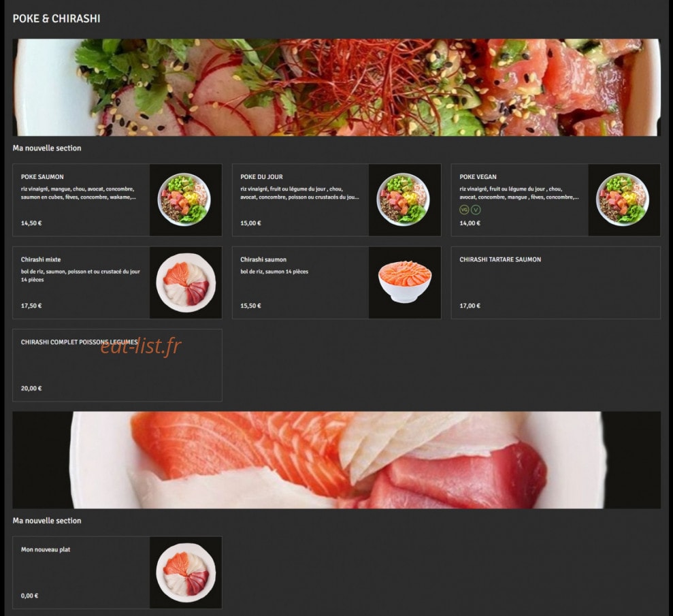Image resolution: width=673 pixels, height=616 pixels.
Task: Select the Chirashi saumon title
Action: (263, 259)
